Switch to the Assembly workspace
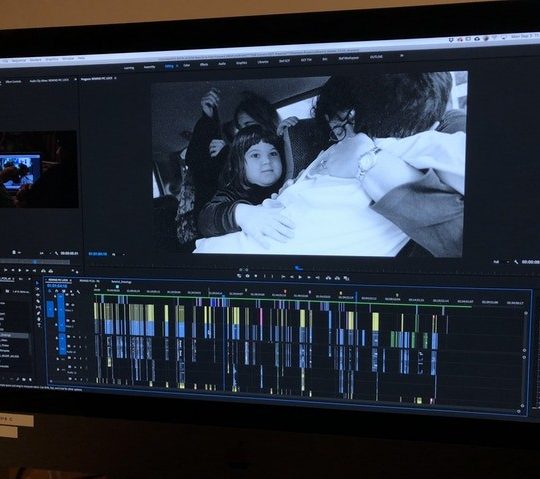The height and width of the screenshot is (479, 540). point(149,66)
